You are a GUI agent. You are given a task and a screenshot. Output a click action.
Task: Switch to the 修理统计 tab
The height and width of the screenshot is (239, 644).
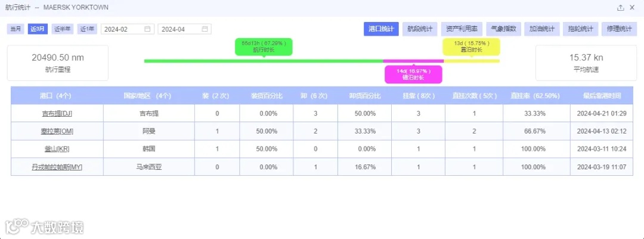(619, 29)
